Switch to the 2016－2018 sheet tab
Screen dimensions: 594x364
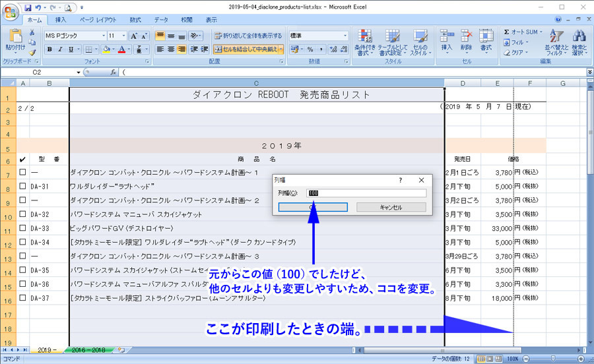coord(88,350)
